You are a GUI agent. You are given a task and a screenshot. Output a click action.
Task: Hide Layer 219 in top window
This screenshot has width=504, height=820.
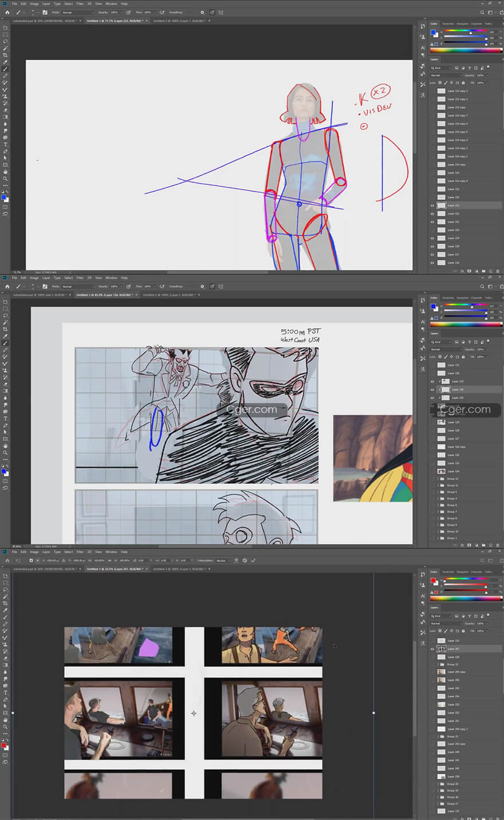pyautogui.click(x=432, y=238)
